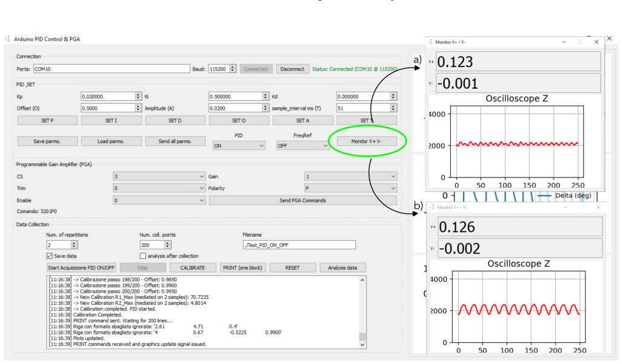Click the Ki value field 0.500000
The height and width of the screenshot is (364, 622).
[x=236, y=96]
